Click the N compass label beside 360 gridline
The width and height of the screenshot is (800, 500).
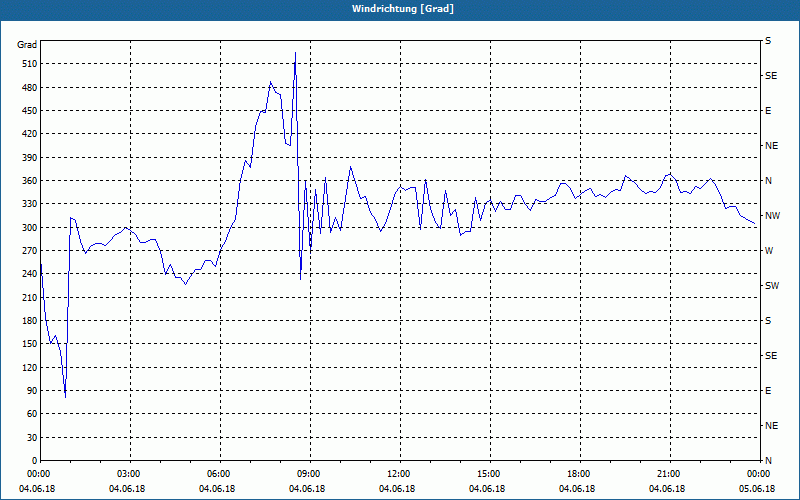point(768,181)
